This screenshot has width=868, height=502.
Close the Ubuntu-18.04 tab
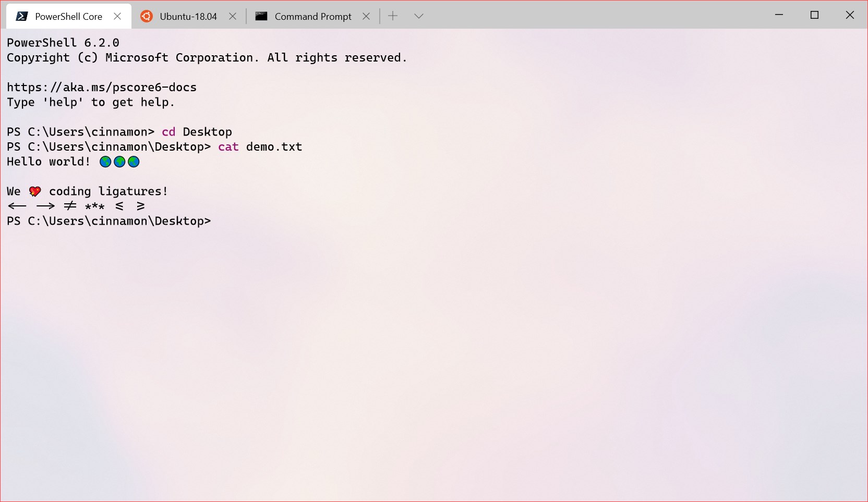tap(233, 16)
